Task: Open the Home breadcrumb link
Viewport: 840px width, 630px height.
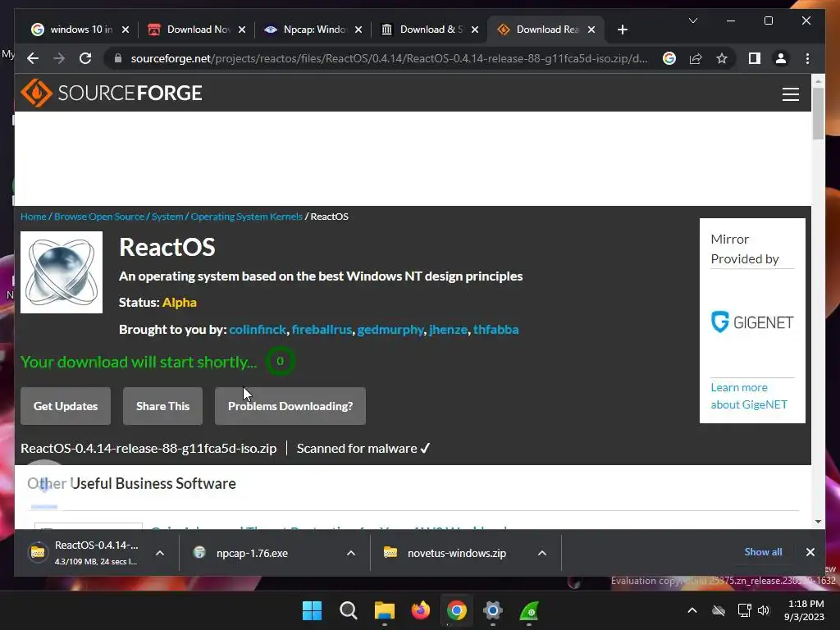Action: tap(33, 217)
